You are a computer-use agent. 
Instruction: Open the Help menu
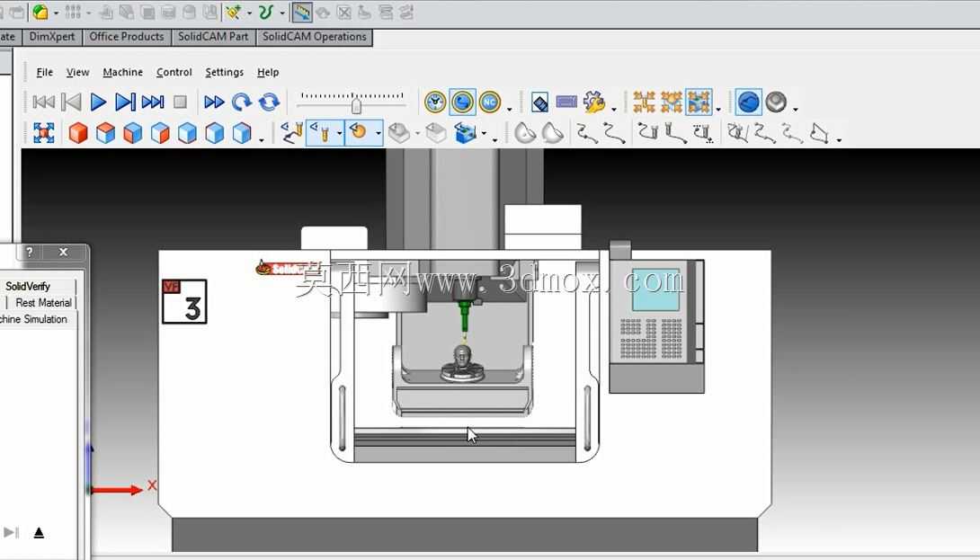tap(268, 73)
